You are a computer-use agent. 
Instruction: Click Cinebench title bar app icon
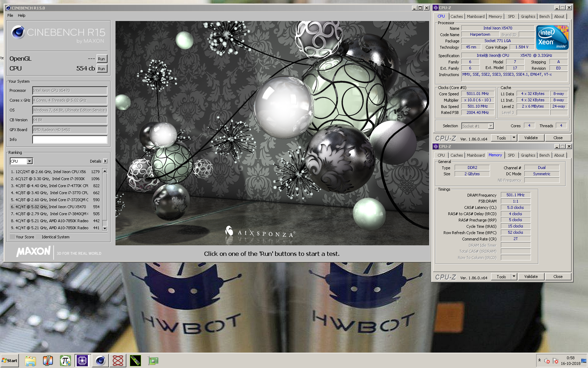[8, 8]
